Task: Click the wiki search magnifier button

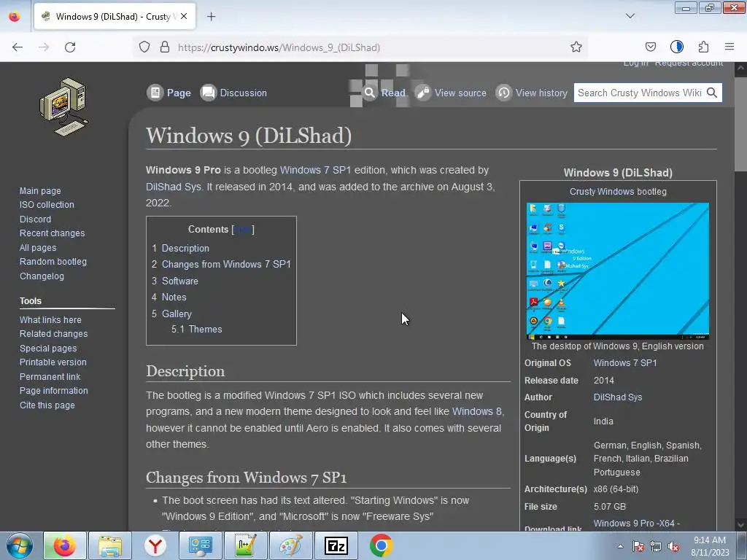Action: click(x=712, y=93)
